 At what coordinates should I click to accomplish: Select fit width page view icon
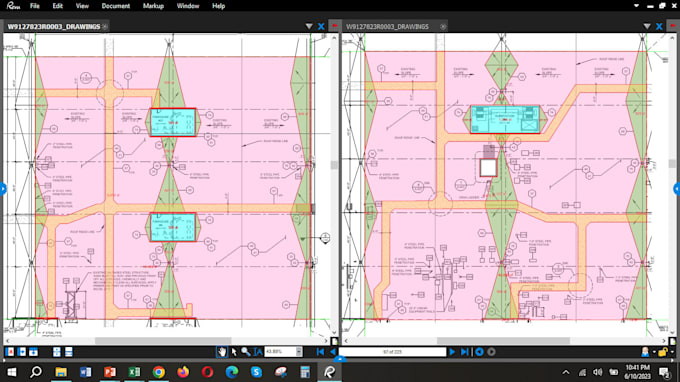pyautogui.click(x=22, y=352)
